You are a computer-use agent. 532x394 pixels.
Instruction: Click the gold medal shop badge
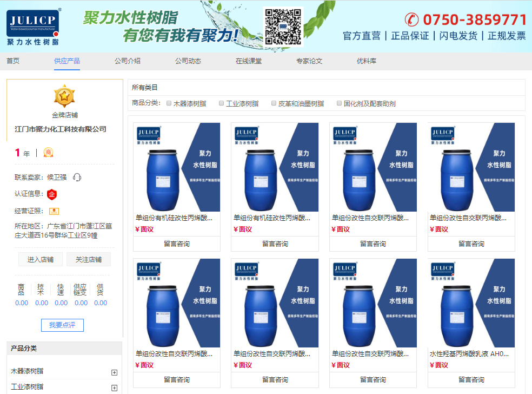tap(64, 96)
